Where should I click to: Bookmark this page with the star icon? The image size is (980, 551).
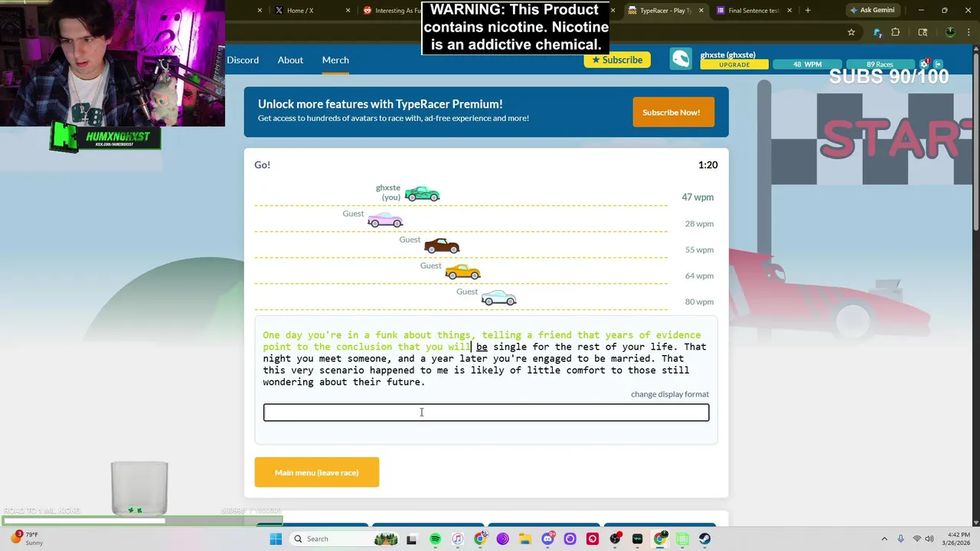coord(851,32)
